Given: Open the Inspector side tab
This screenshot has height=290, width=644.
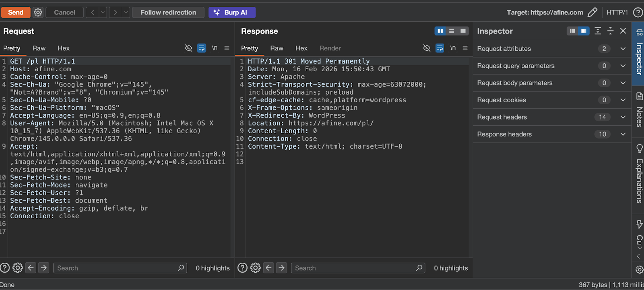Looking at the screenshot, I should click(639, 53).
